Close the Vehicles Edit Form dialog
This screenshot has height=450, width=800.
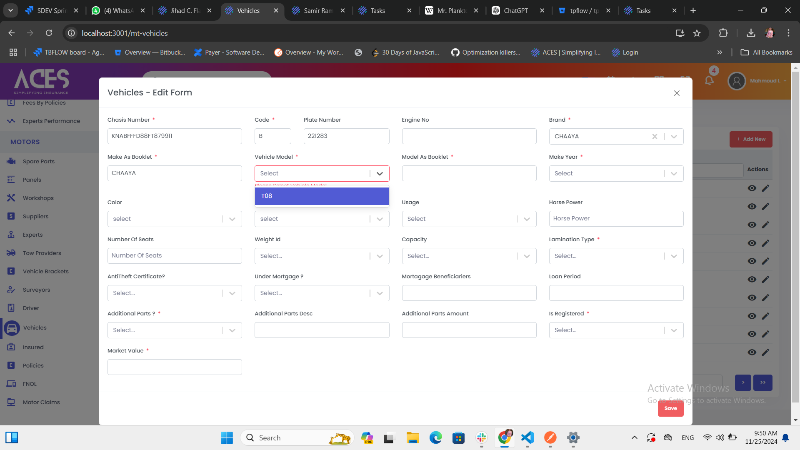tap(676, 93)
